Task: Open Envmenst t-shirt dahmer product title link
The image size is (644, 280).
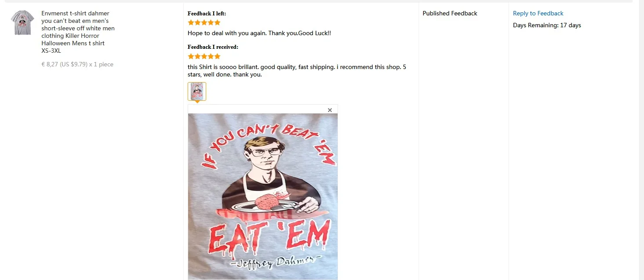Action: 78,32
